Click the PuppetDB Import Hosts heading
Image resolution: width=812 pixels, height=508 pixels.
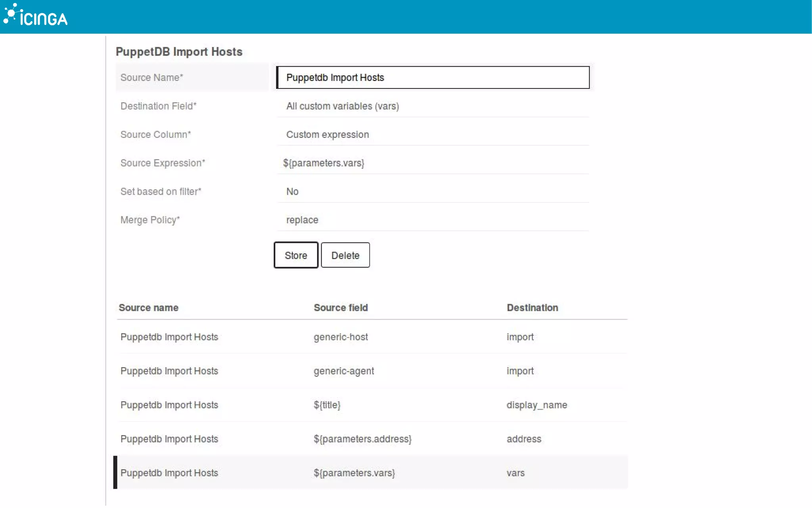coord(179,52)
